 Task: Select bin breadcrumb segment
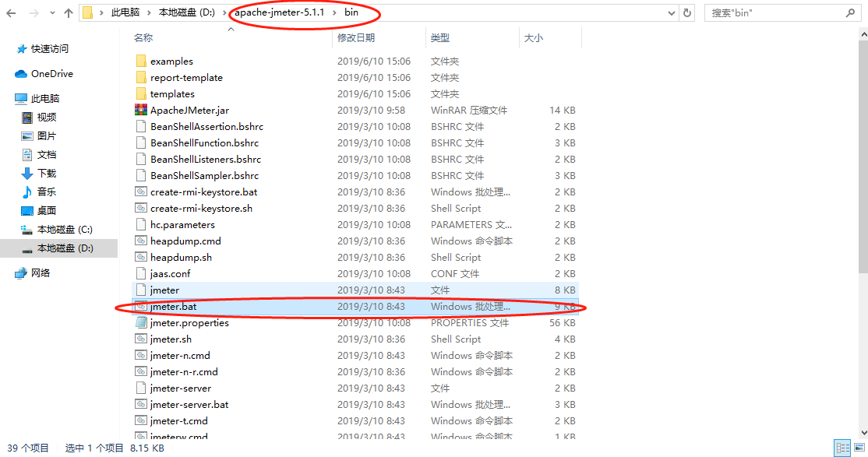[x=351, y=12]
